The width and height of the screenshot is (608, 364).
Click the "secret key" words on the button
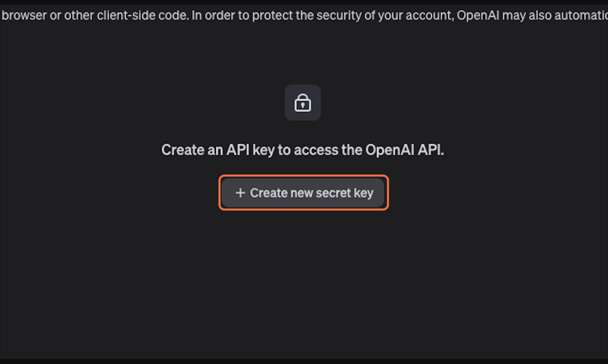click(344, 193)
